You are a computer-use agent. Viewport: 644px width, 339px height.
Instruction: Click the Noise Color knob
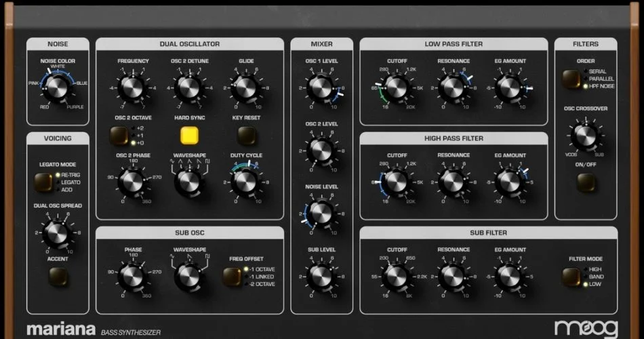[57, 87]
